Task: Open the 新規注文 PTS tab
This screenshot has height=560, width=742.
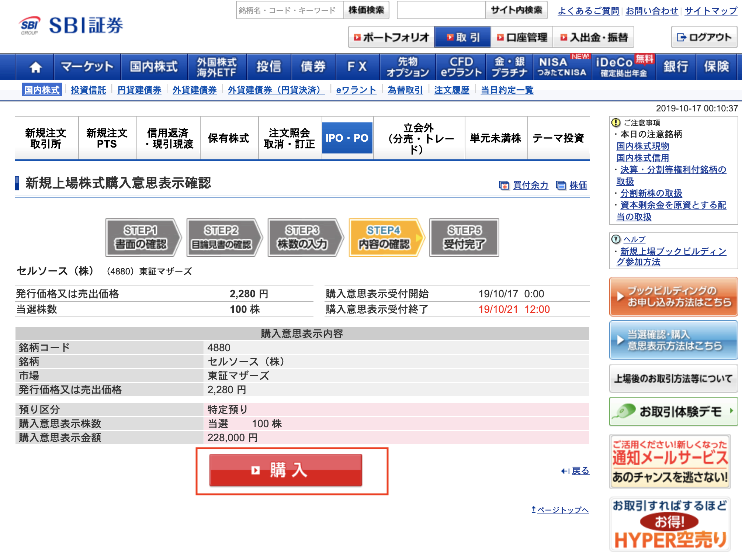Action: point(107,138)
